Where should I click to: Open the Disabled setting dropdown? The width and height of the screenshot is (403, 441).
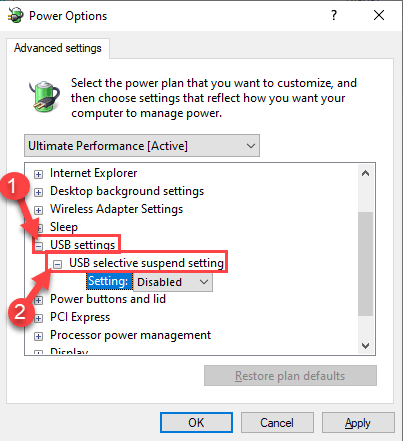click(x=173, y=282)
